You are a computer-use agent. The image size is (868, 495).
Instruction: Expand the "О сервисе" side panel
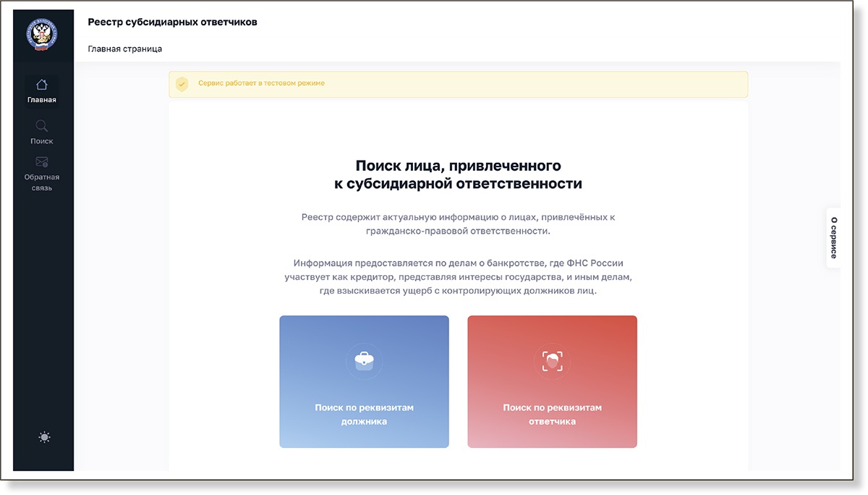833,237
